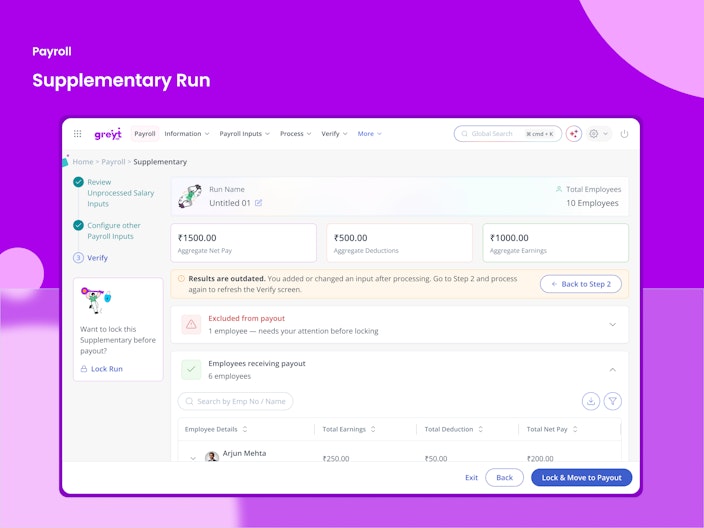Open the app grid launcher icon
704x528 pixels.
coord(77,134)
